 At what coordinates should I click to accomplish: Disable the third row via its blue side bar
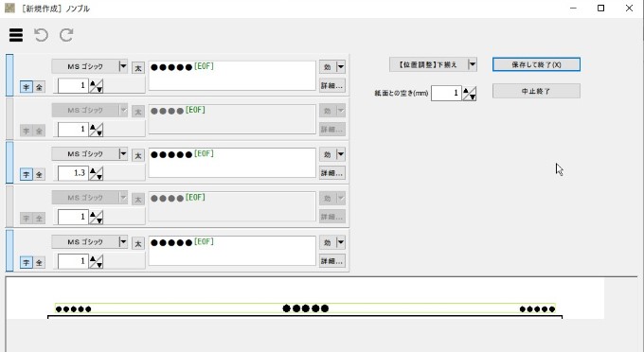point(9,162)
